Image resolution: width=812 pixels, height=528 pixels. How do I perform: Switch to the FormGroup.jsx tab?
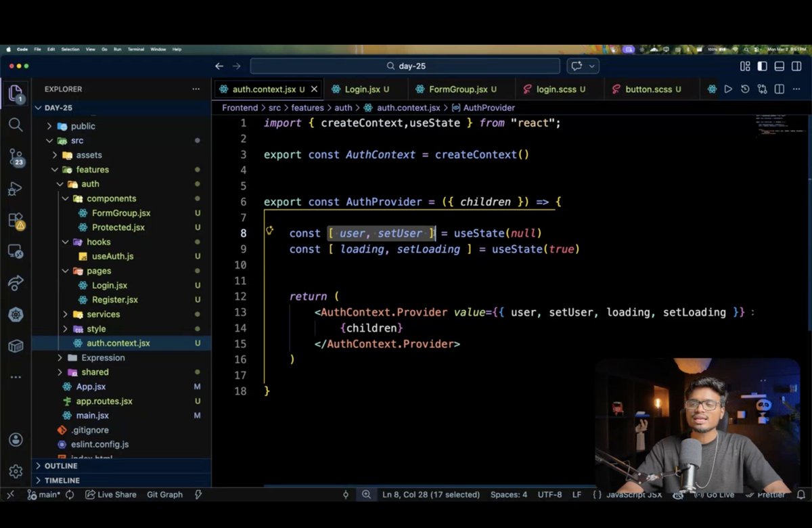(x=462, y=89)
